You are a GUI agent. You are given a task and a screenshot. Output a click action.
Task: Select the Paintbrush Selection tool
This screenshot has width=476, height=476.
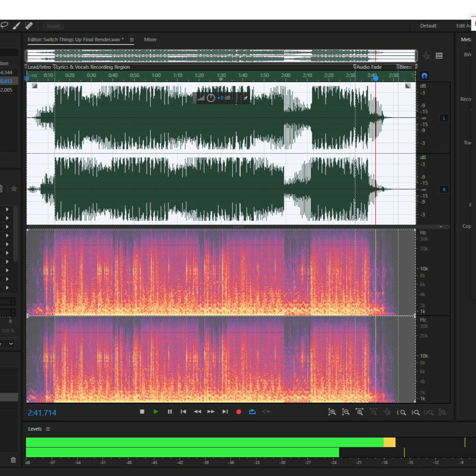coord(17,26)
